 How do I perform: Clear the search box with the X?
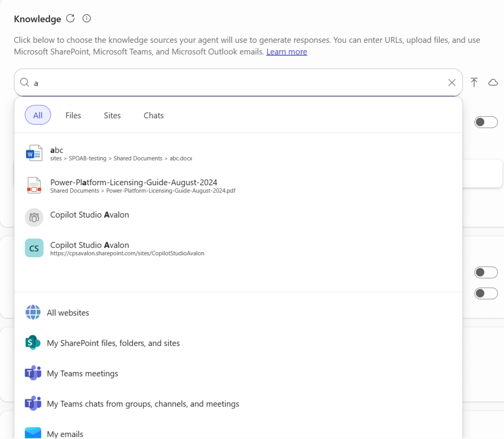452,83
